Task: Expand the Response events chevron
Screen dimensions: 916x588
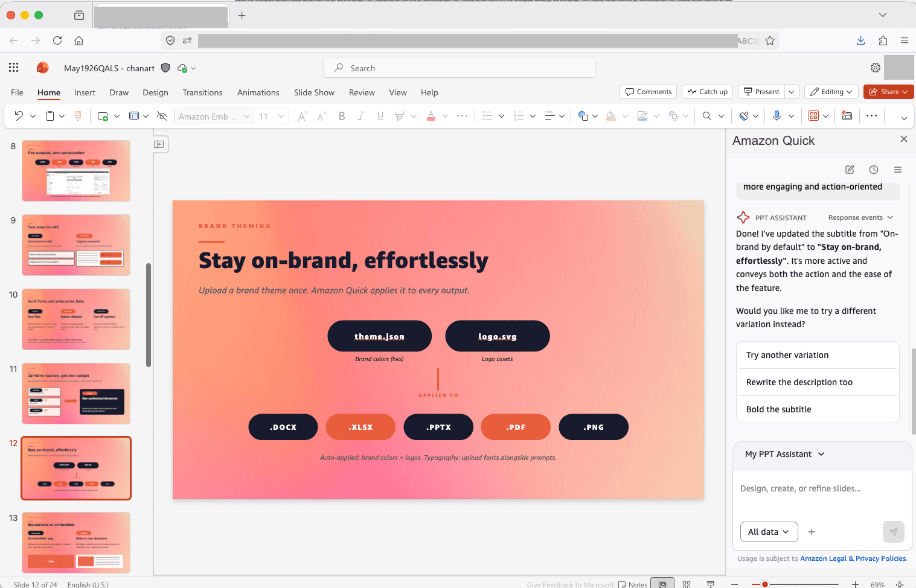Action: tap(890, 217)
